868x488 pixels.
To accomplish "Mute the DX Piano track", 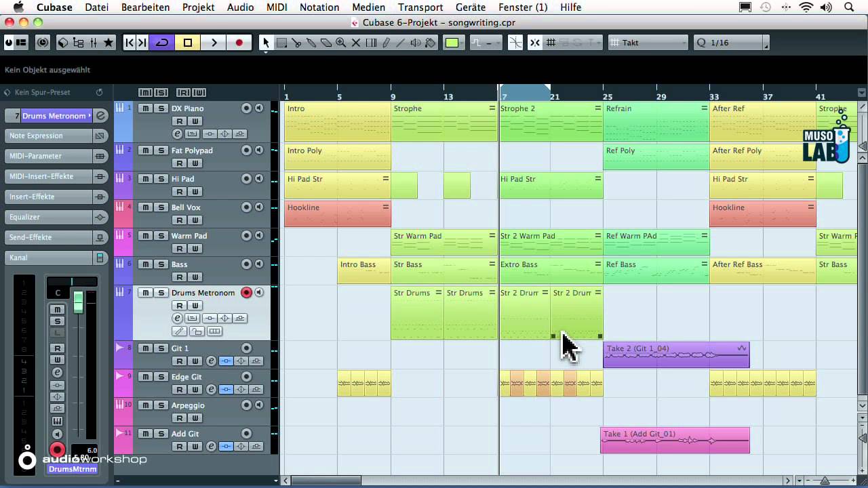I will tap(145, 108).
